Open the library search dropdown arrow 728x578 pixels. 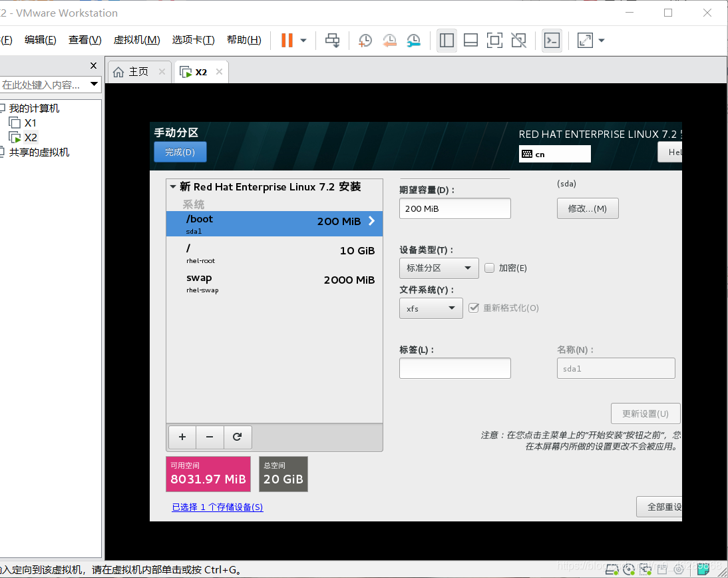tap(94, 84)
